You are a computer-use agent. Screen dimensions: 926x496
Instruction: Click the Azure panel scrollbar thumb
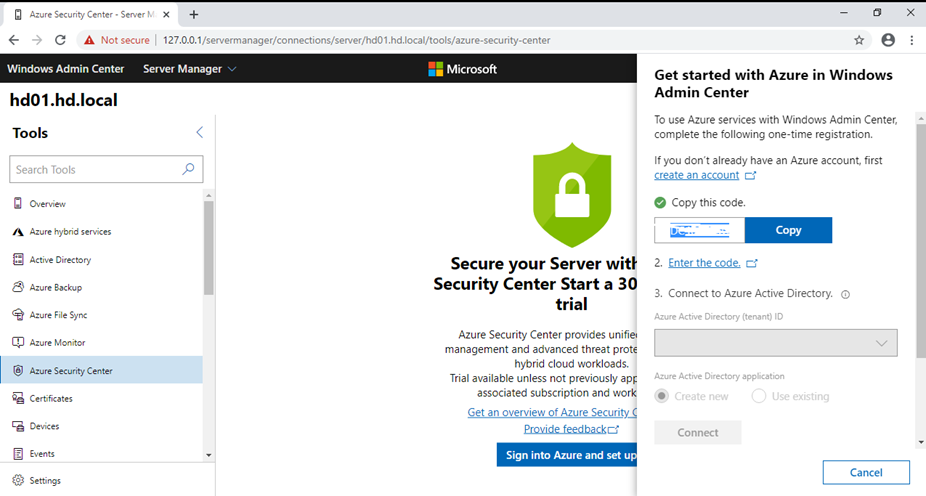point(921,240)
